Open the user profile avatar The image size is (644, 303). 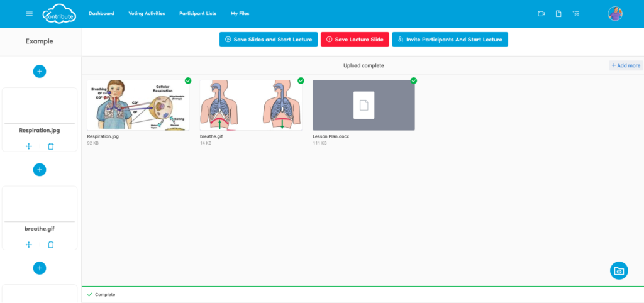[615, 14]
